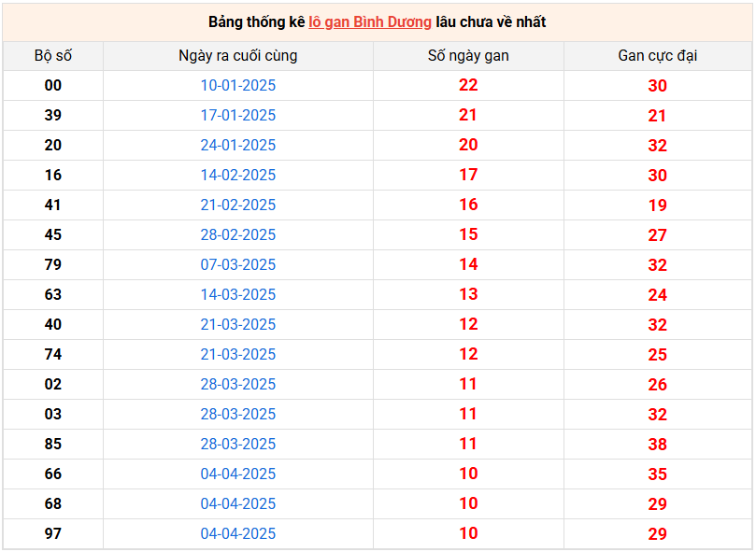Click the 'Số ngày gan' column header
This screenshot has width=756, height=552.
click(468, 56)
